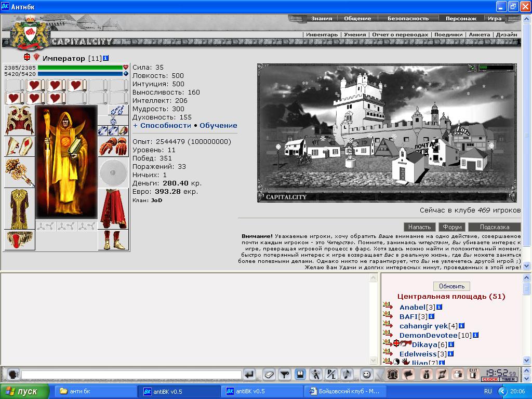Select player Edelweiss in list
532x399 pixels.
(x=418, y=354)
